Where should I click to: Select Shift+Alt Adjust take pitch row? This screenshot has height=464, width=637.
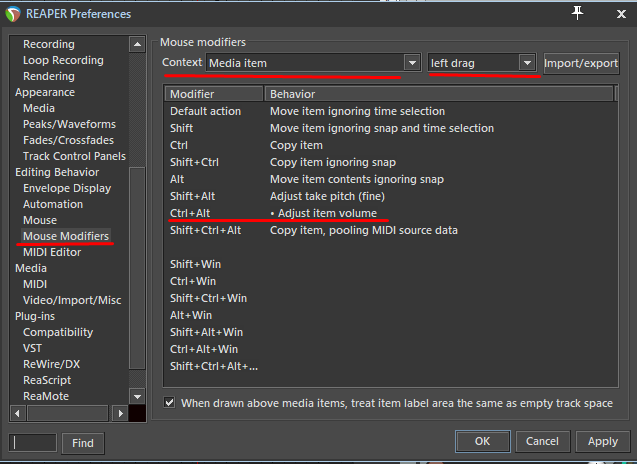point(390,196)
